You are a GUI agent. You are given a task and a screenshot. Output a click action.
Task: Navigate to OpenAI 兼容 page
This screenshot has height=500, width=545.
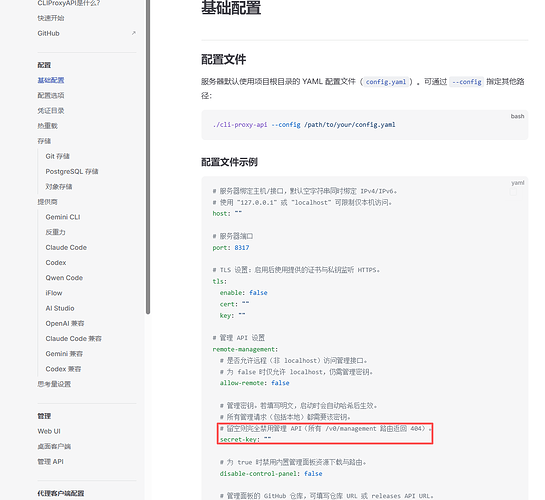[65, 323]
